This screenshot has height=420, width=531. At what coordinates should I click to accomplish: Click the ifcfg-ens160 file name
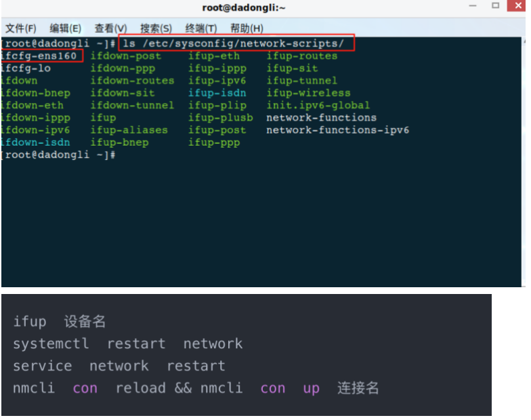tap(39, 56)
